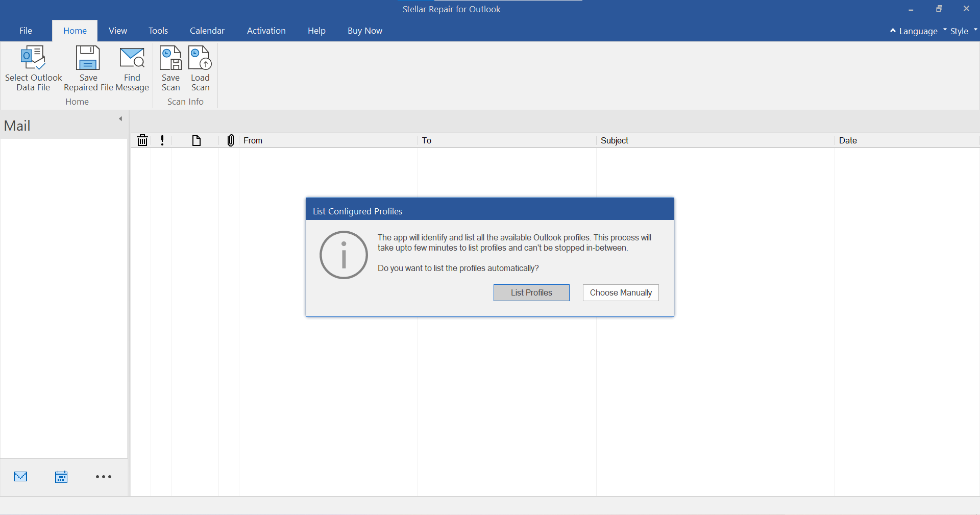Open the Buy Now page
This screenshot has width=980, height=515.
(364, 31)
